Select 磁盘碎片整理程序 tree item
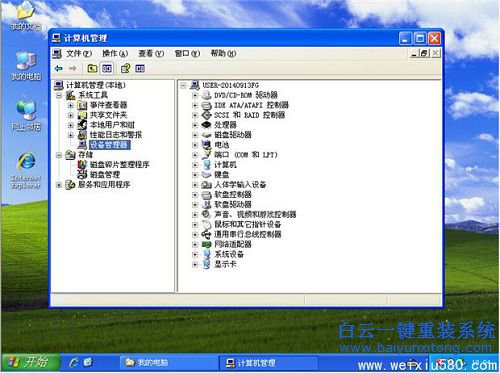The width and height of the screenshot is (500, 373). [119, 164]
